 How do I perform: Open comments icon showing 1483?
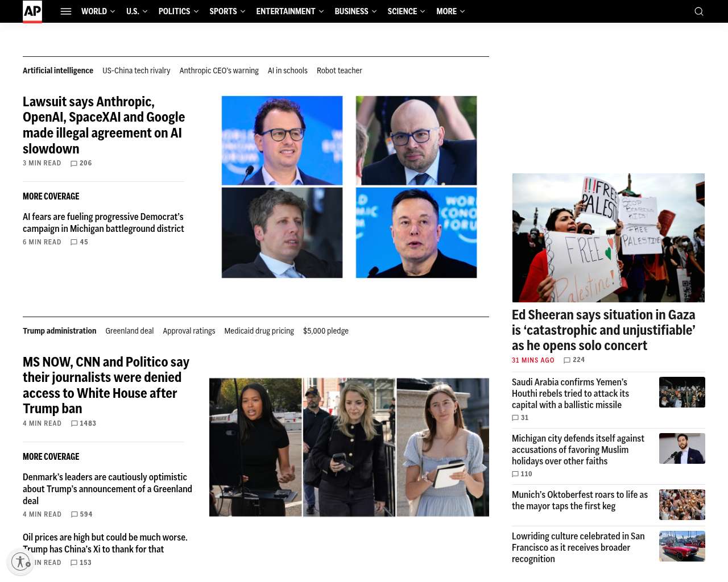click(75, 424)
